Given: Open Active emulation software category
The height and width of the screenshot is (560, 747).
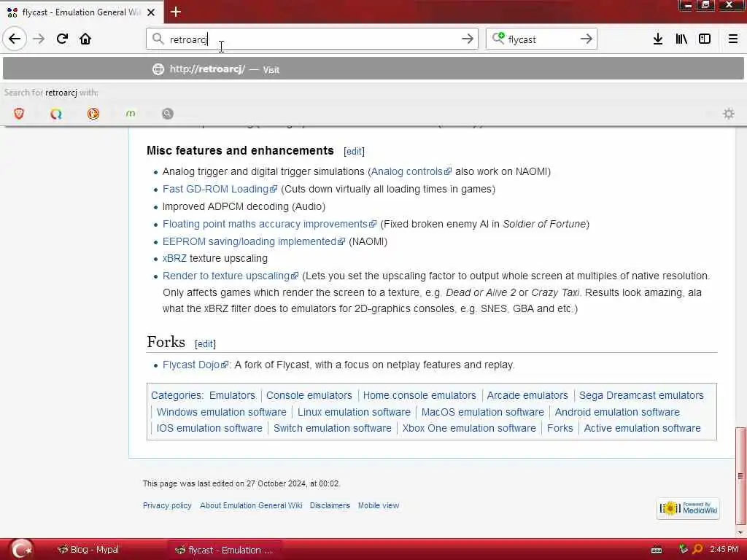Looking at the screenshot, I should [642, 428].
